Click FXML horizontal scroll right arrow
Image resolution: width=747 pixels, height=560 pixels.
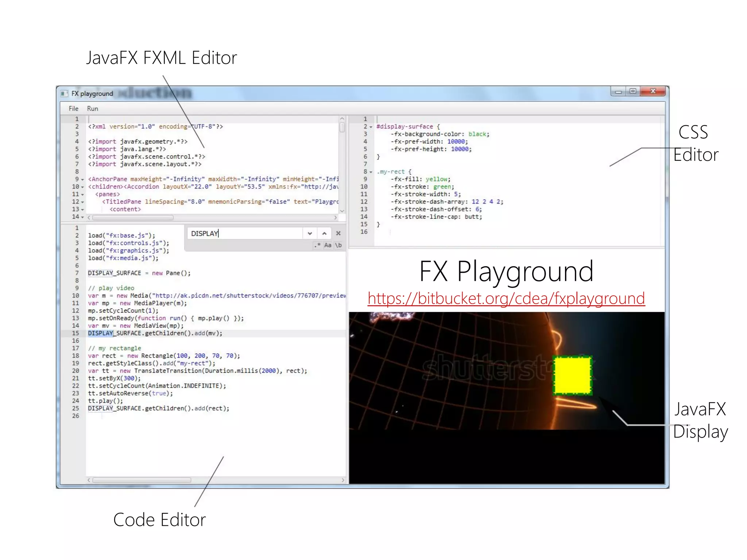[x=336, y=218]
